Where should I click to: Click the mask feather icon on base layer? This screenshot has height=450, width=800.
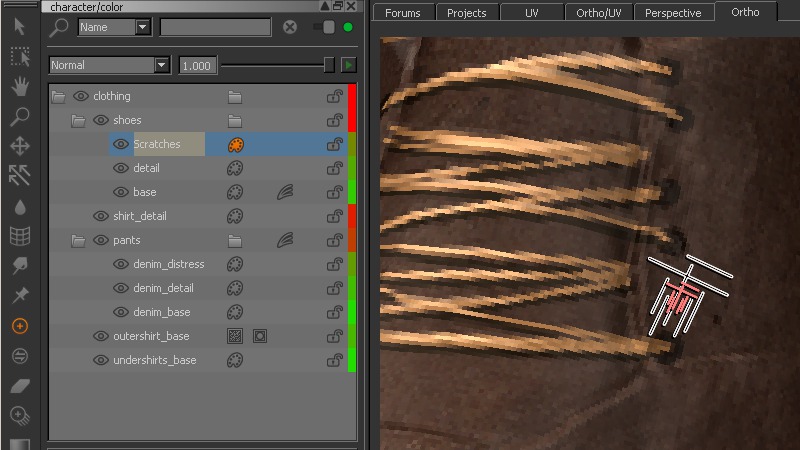tap(285, 192)
